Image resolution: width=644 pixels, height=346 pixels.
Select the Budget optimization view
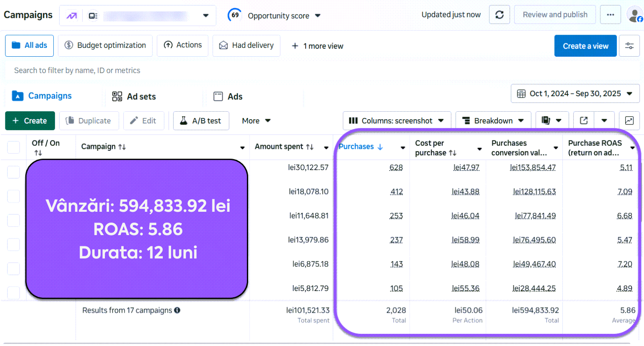coord(105,45)
